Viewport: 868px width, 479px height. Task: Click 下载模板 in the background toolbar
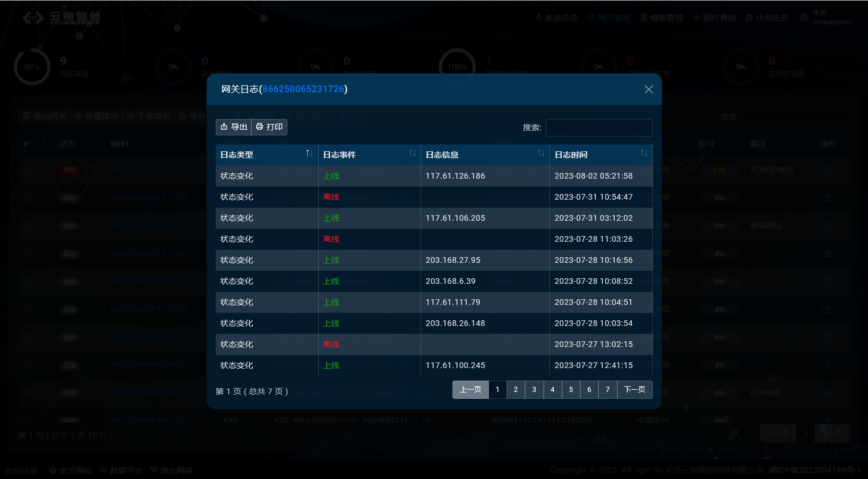click(149, 116)
